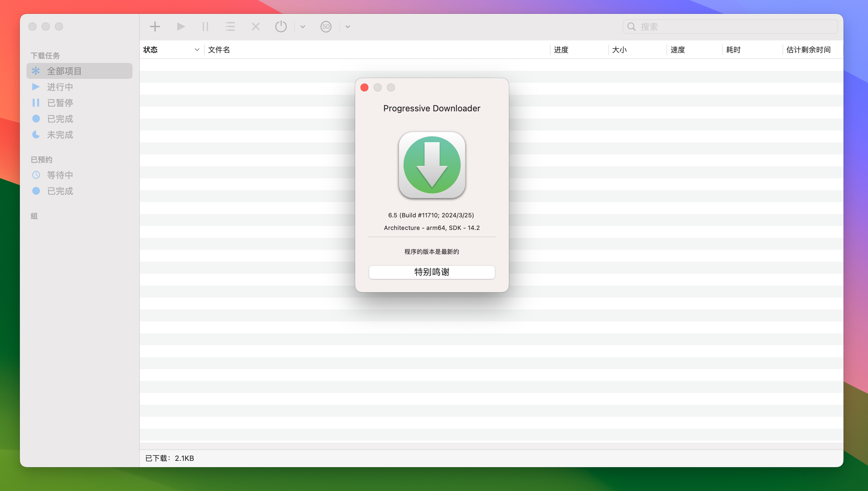Select the start download play icon
This screenshot has width=868, height=491.
pos(181,26)
